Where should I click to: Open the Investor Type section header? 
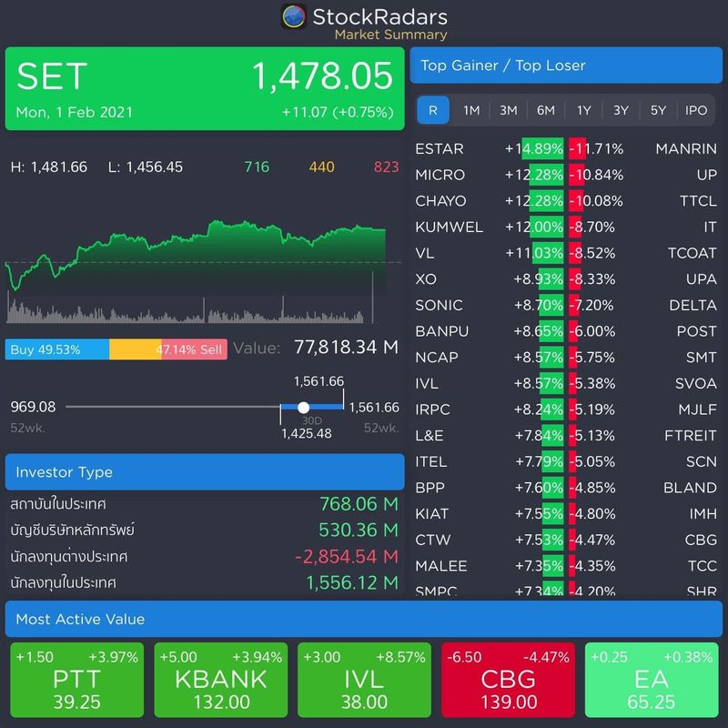click(x=205, y=471)
